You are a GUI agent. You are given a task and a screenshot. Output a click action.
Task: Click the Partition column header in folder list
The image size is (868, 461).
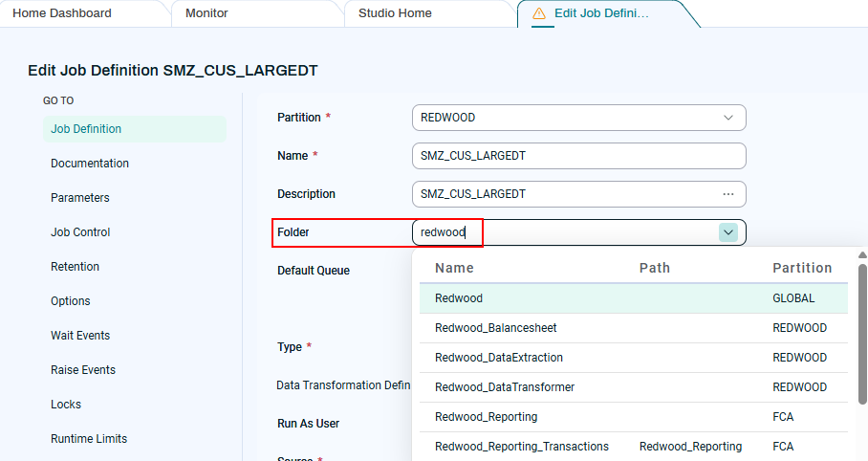click(x=802, y=268)
